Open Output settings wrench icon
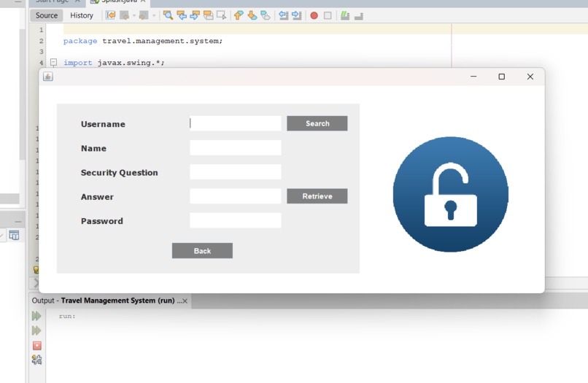588x383 pixels. tap(36, 360)
